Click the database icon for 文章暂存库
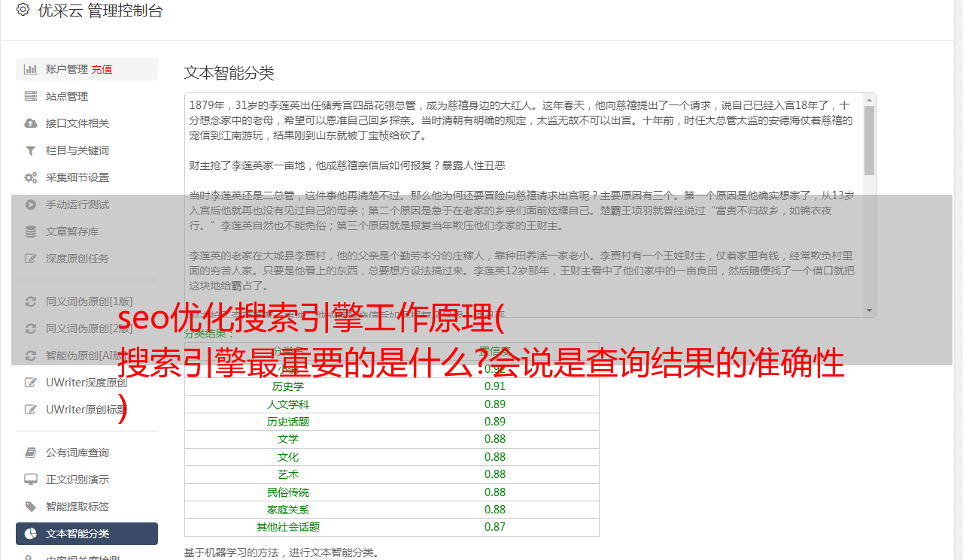Screen dimensions: 963x560 pos(31,232)
